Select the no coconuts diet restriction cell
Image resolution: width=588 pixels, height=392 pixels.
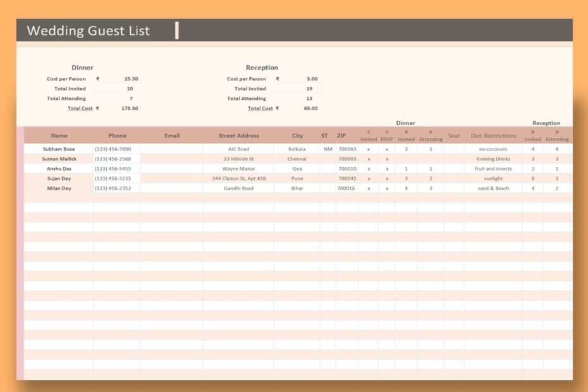pyautogui.click(x=493, y=149)
